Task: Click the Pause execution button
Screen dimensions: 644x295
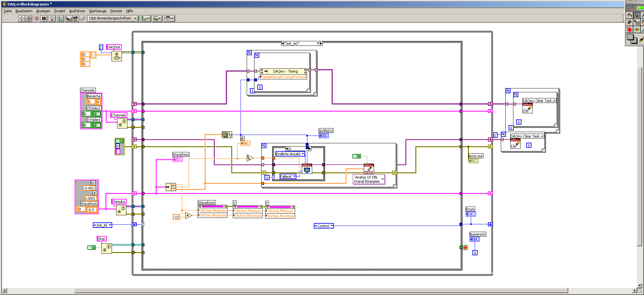Action: 44,18
